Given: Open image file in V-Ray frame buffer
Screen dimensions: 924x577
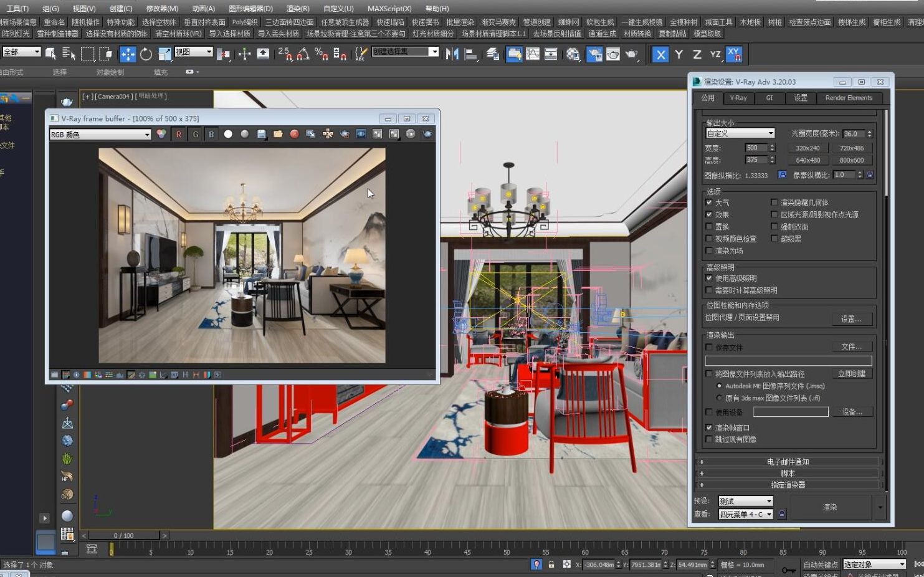Looking at the screenshot, I should click(x=278, y=134).
